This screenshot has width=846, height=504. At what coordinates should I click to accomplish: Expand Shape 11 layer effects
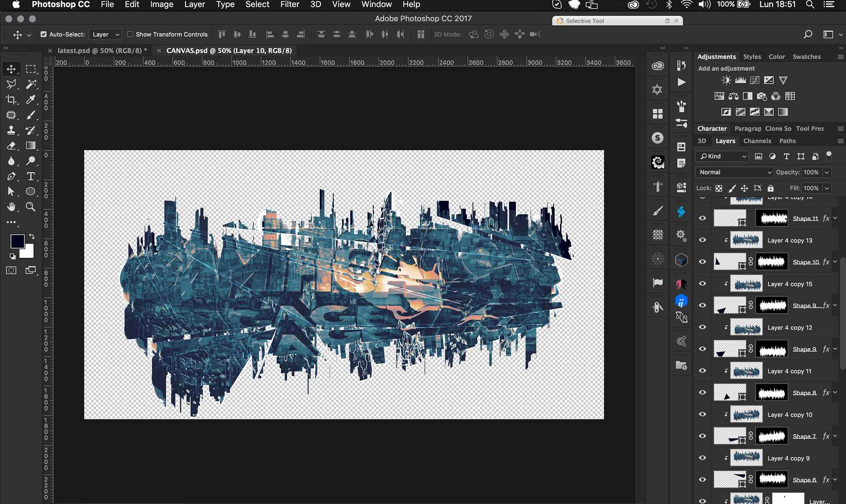835,218
